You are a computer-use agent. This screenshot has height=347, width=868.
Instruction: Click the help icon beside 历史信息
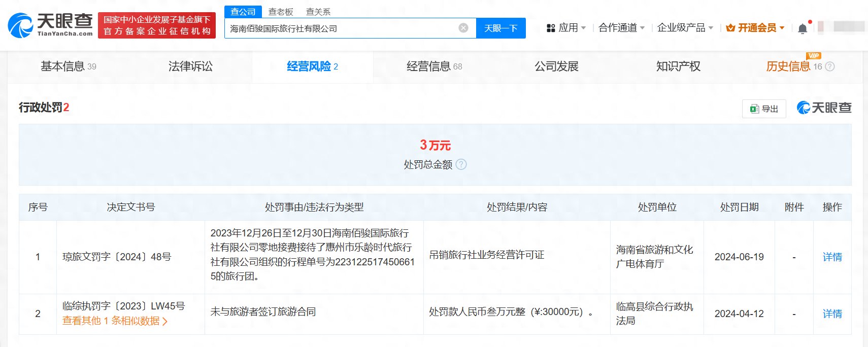pyautogui.click(x=830, y=66)
